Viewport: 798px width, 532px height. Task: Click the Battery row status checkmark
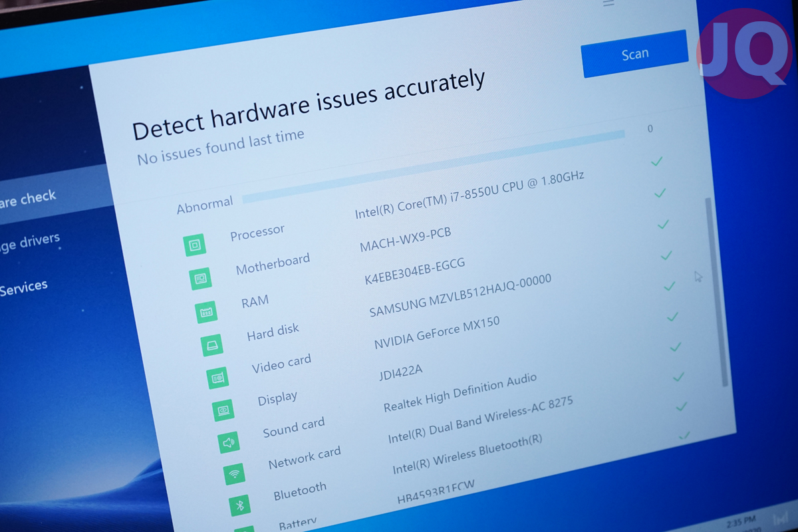684,436
